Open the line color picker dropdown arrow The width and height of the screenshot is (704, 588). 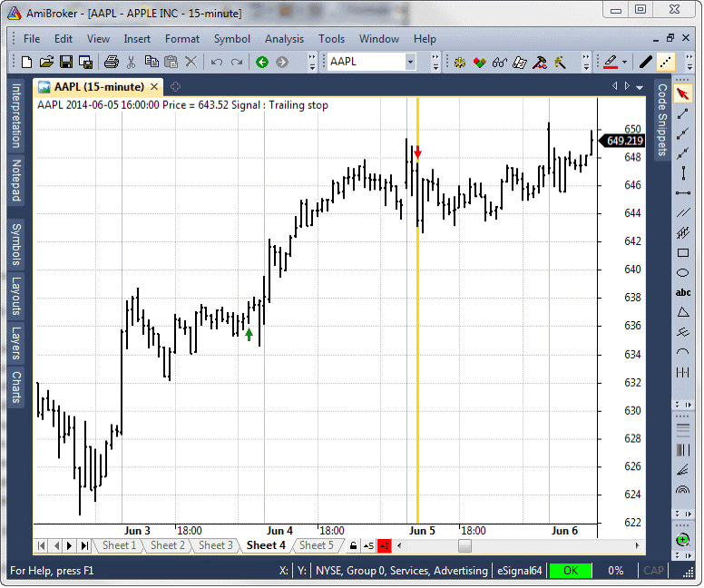(624, 62)
